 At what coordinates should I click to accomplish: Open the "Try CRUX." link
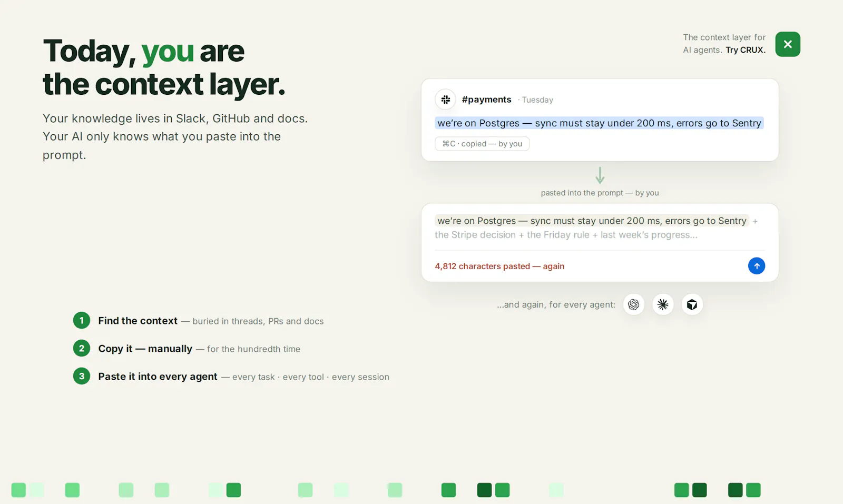746,50
